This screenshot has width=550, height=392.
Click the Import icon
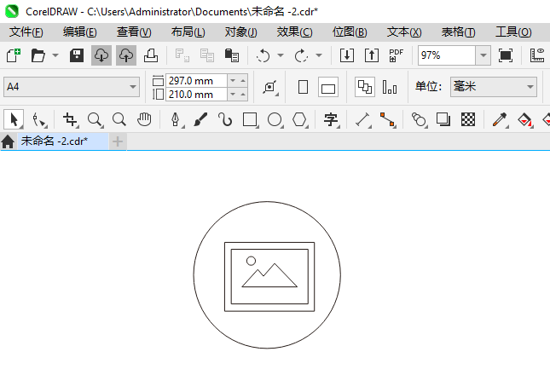347,55
